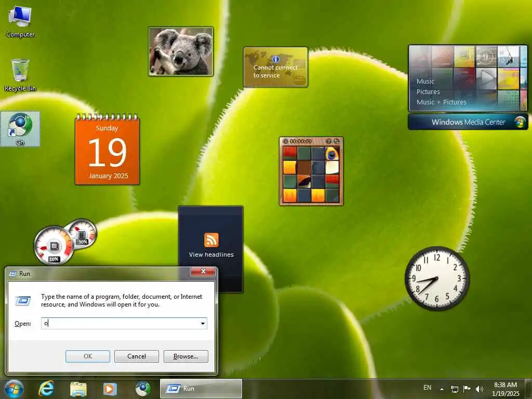The width and height of the screenshot is (532, 399).
Task: Select Music + Pictures in Media Center gadget
Action: (x=442, y=102)
